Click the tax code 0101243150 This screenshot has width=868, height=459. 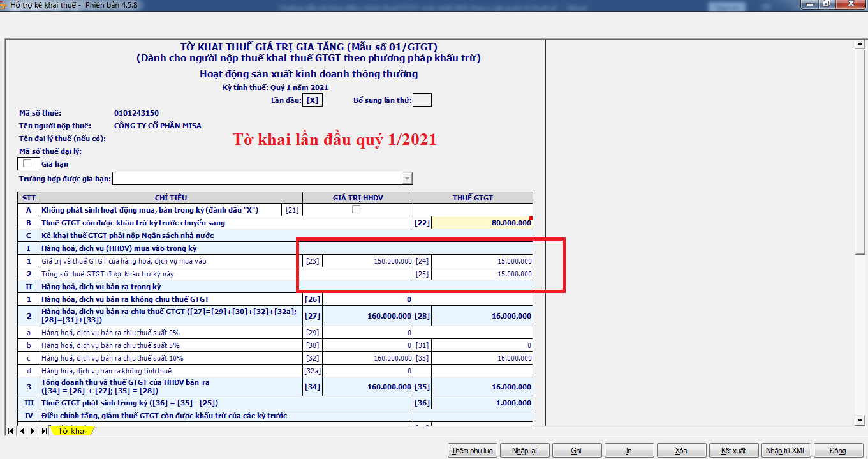136,113
